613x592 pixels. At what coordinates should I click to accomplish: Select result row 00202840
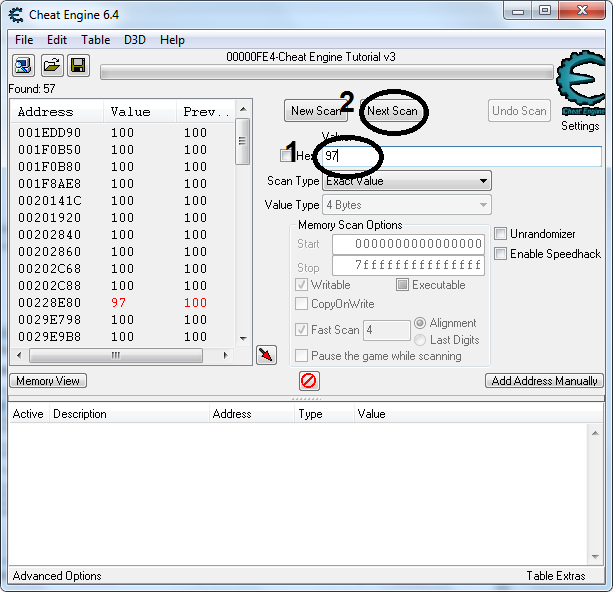click(123, 235)
